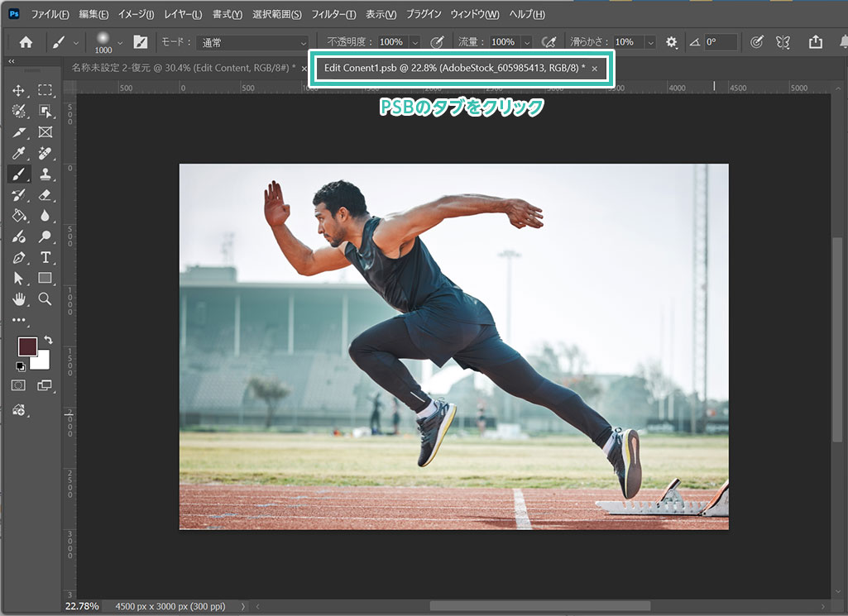Expand the 滑らかさ smoothing value dropdown
This screenshot has width=848, height=616.
(650, 42)
